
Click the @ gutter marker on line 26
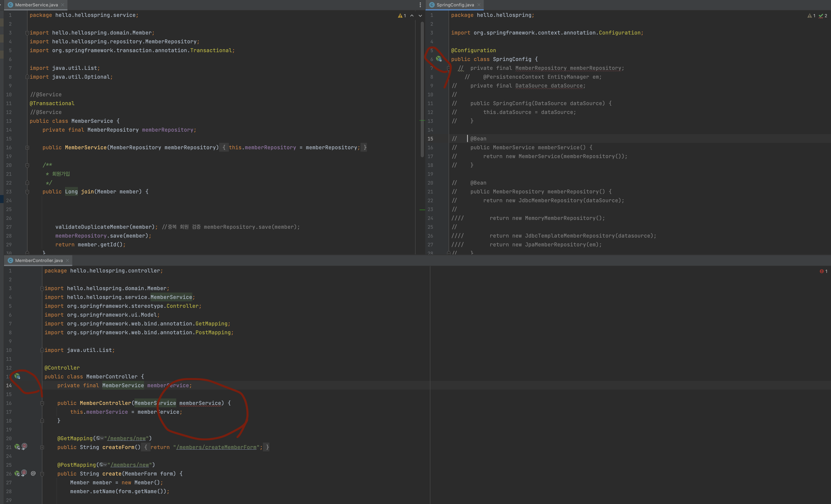[x=33, y=473]
